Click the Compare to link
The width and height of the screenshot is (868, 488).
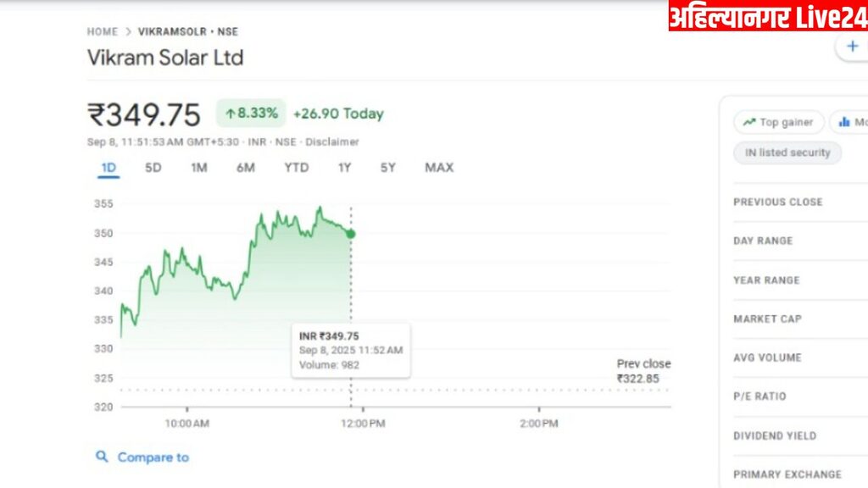(153, 457)
